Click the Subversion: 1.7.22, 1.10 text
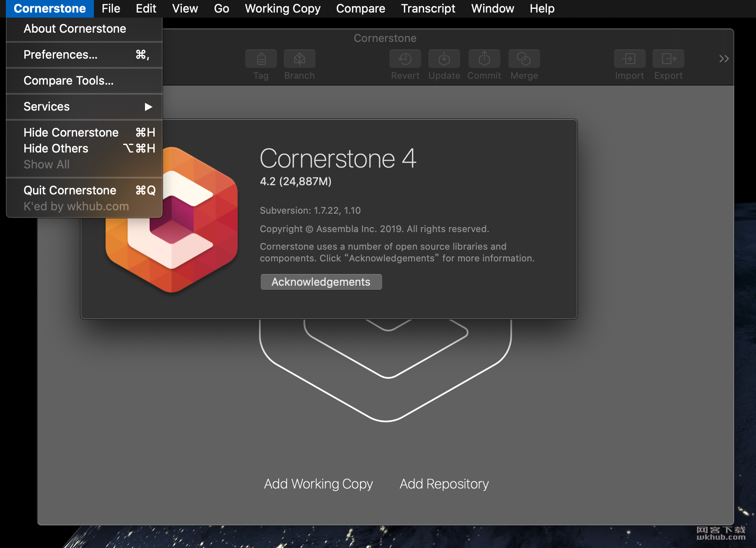This screenshot has width=756, height=548. pyautogui.click(x=310, y=210)
